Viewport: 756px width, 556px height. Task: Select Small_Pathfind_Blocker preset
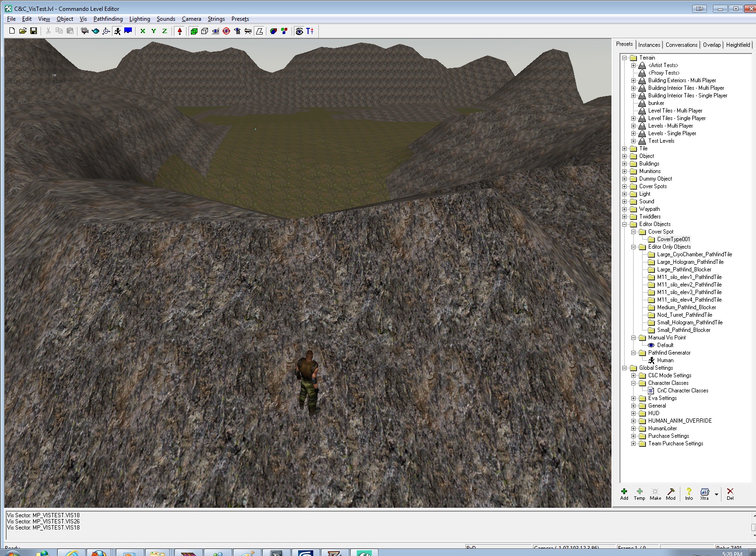[x=683, y=330]
